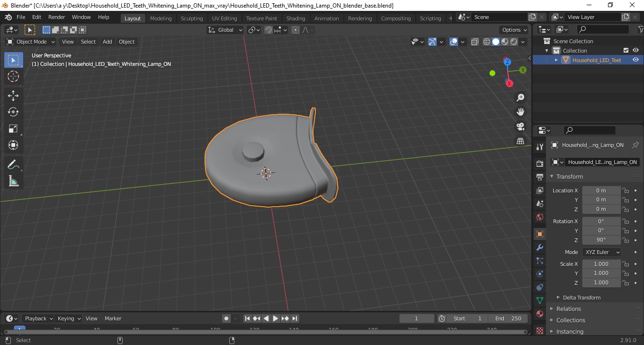Toggle lock on Scale X
Screen dimensions: 644x345
626,264
